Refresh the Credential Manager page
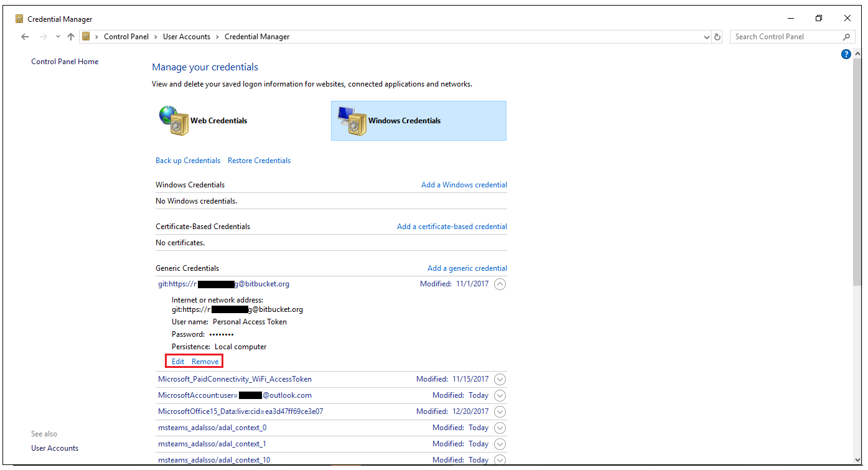The width and height of the screenshot is (868, 470). 717,37
